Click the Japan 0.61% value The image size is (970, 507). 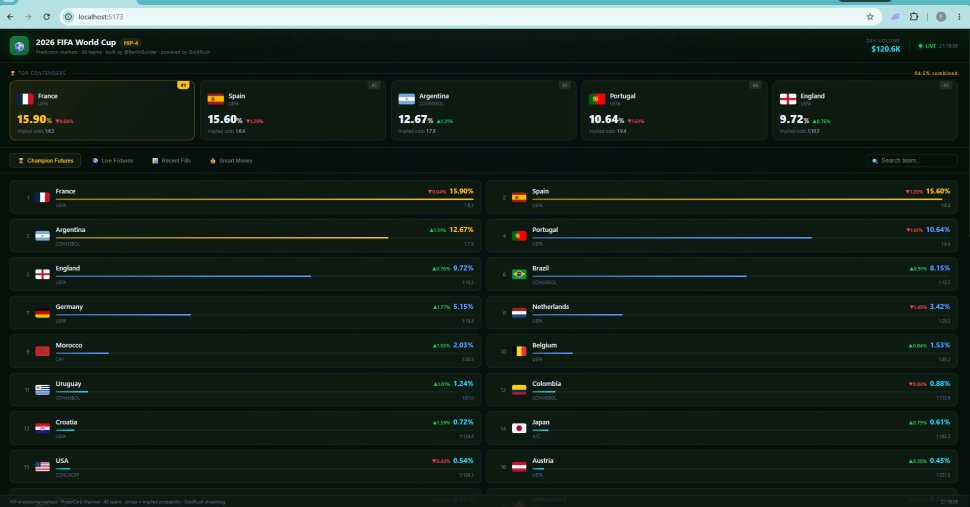coord(940,422)
